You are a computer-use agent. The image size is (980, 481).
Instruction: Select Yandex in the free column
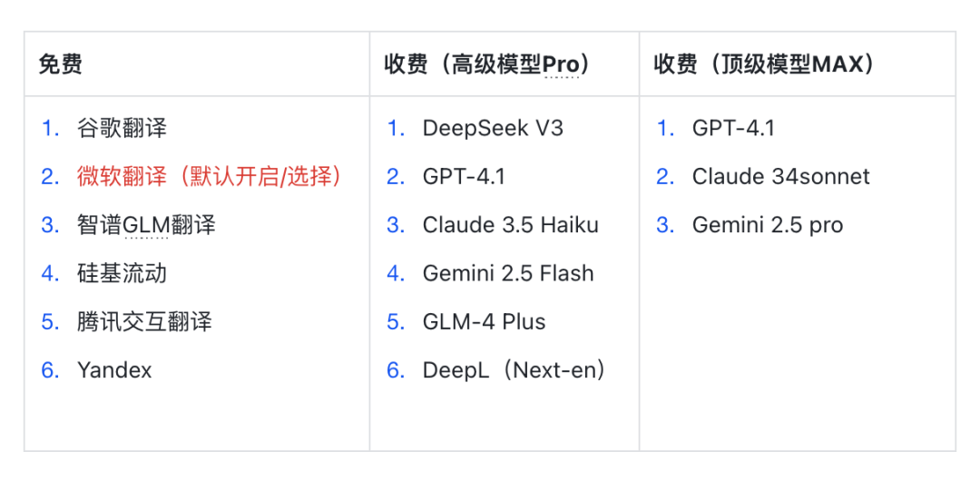tap(114, 369)
